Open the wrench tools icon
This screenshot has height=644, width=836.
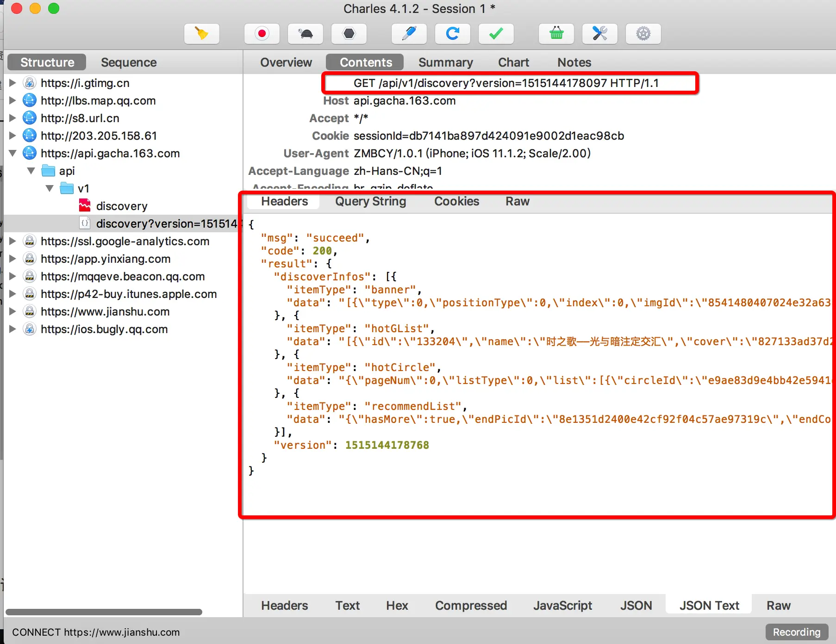600,33
